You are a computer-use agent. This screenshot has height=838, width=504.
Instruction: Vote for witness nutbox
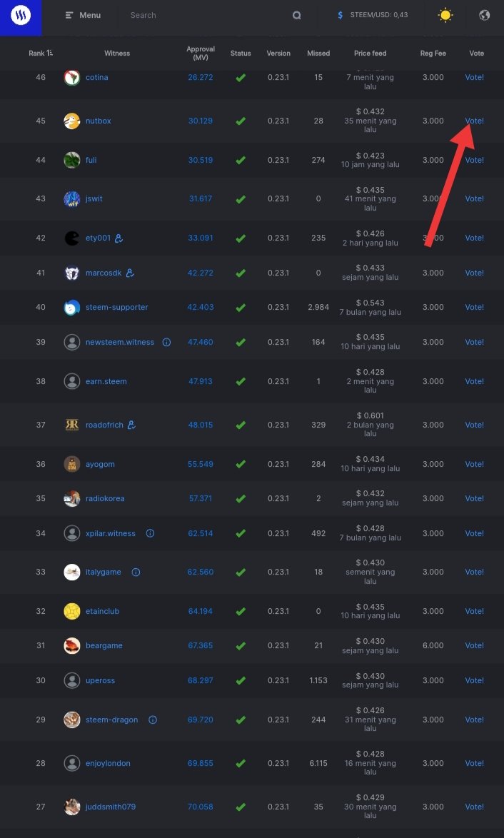click(474, 121)
